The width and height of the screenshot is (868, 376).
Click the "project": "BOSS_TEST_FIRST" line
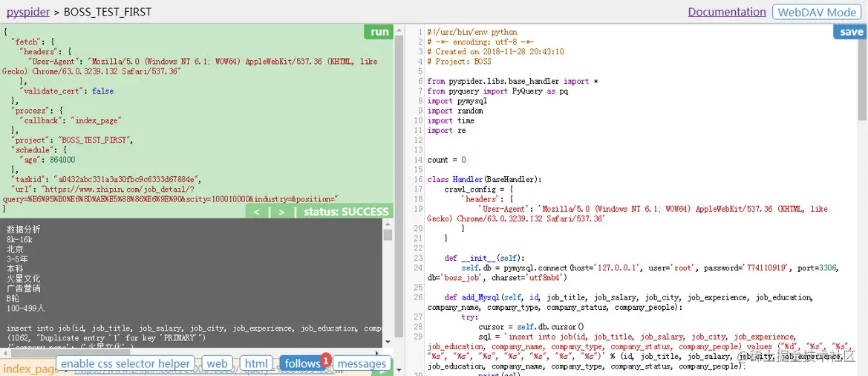pos(72,140)
